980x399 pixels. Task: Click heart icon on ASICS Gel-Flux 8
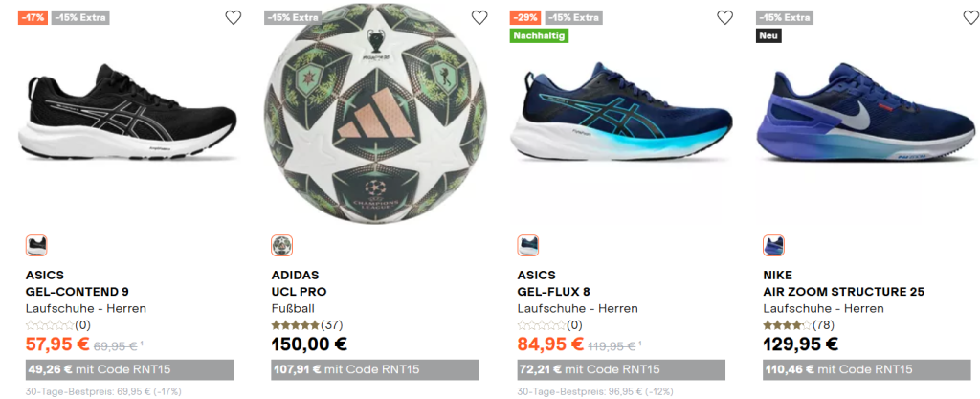(725, 17)
